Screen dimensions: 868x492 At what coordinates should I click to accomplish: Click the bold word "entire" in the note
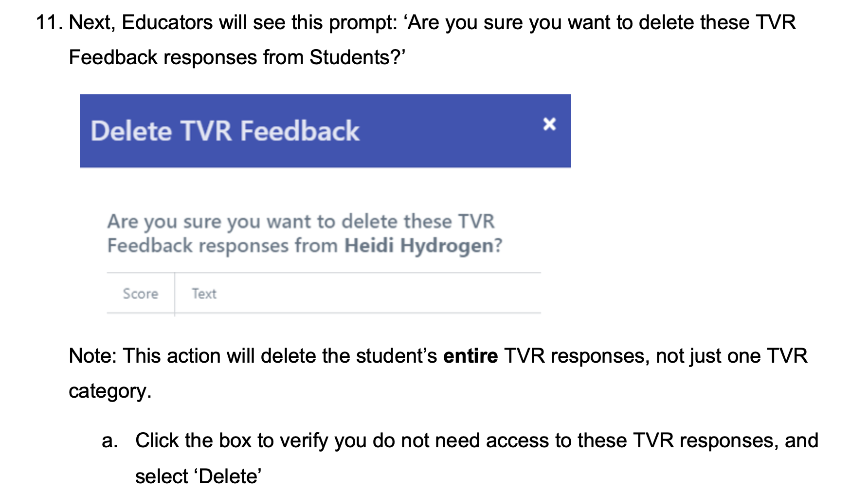(470, 356)
